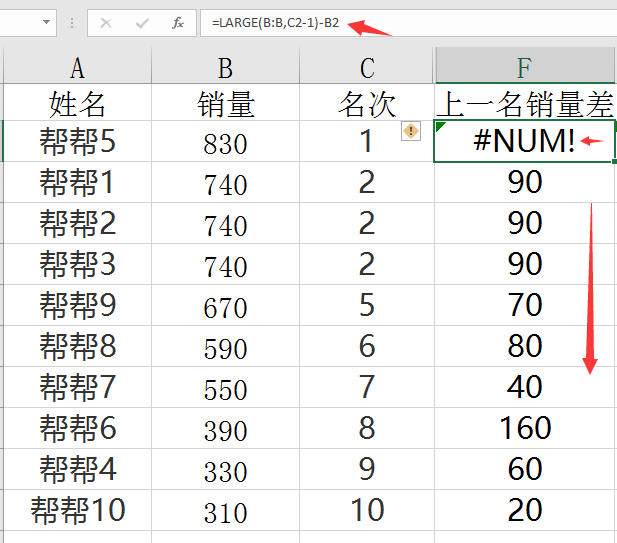
Task: Select the 上一名销量差 header cell
Action: [x=525, y=103]
